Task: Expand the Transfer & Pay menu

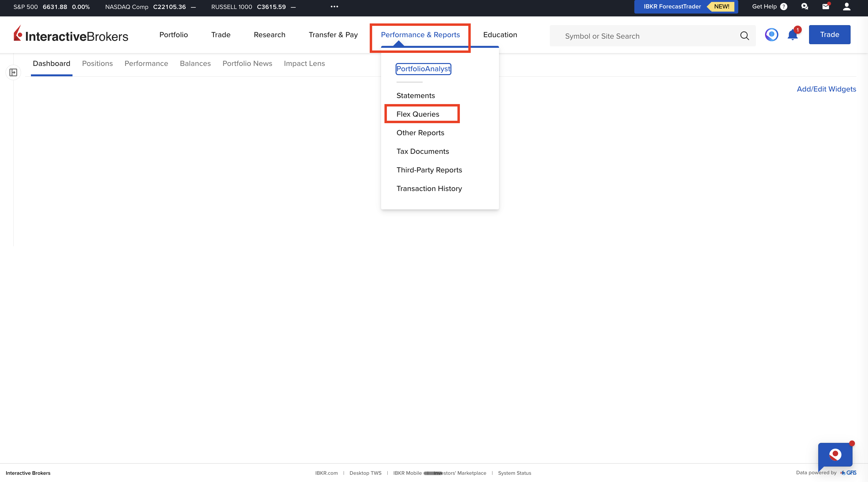Action: [x=333, y=35]
